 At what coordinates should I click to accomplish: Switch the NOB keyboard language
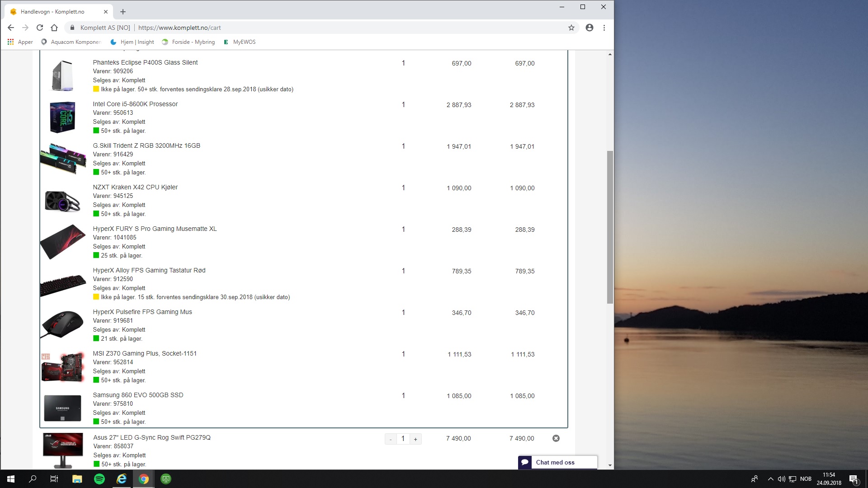coord(806,479)
